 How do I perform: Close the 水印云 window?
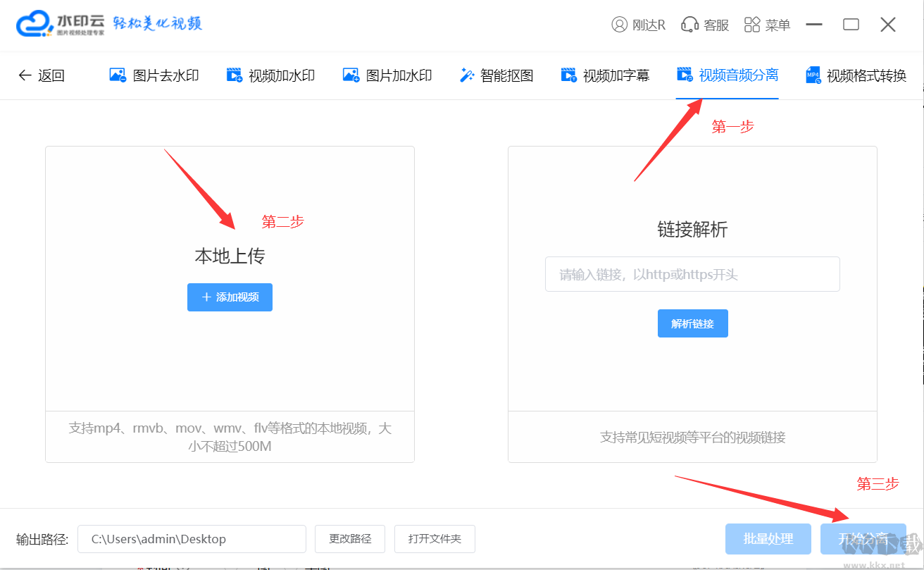(x=888, y=25)
